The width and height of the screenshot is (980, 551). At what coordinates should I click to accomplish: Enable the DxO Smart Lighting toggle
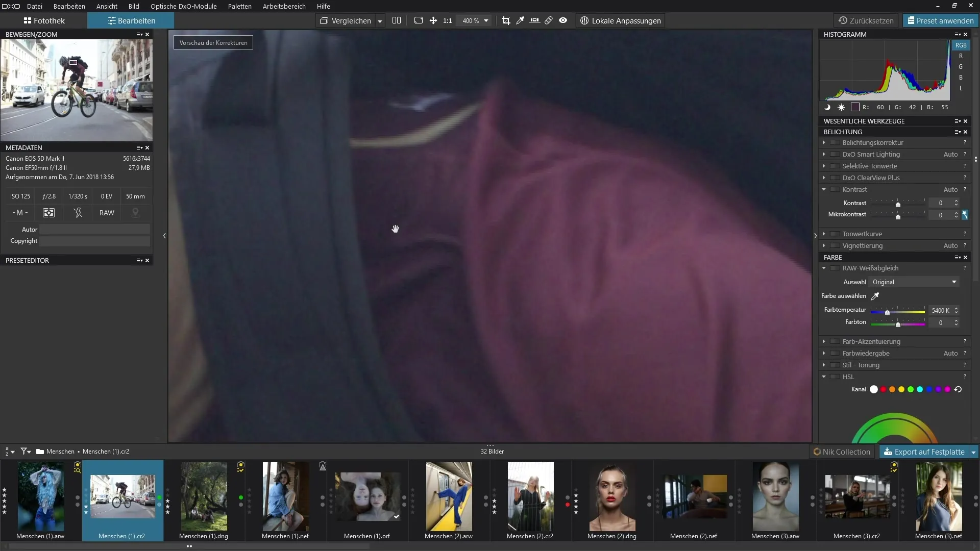click(x=835, y=155)
